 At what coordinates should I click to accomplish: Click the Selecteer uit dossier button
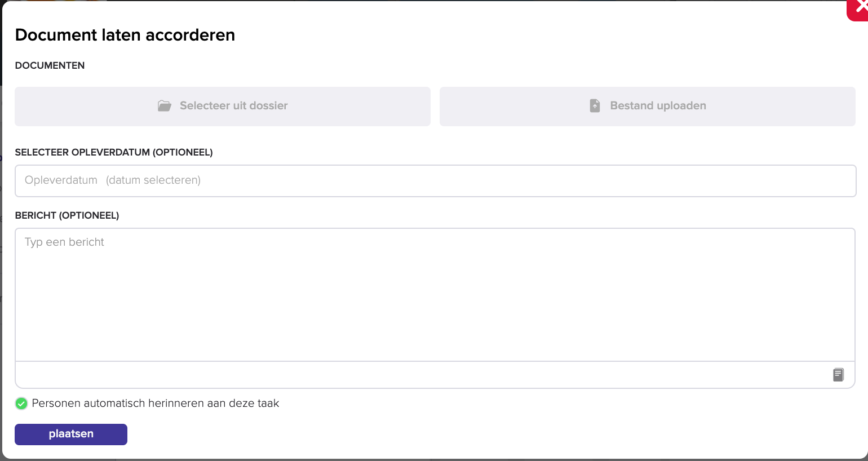(x=223, y=107)
